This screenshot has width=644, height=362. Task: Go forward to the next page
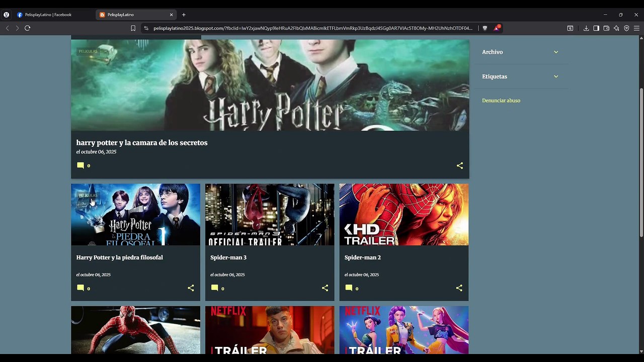pos(17,28)
